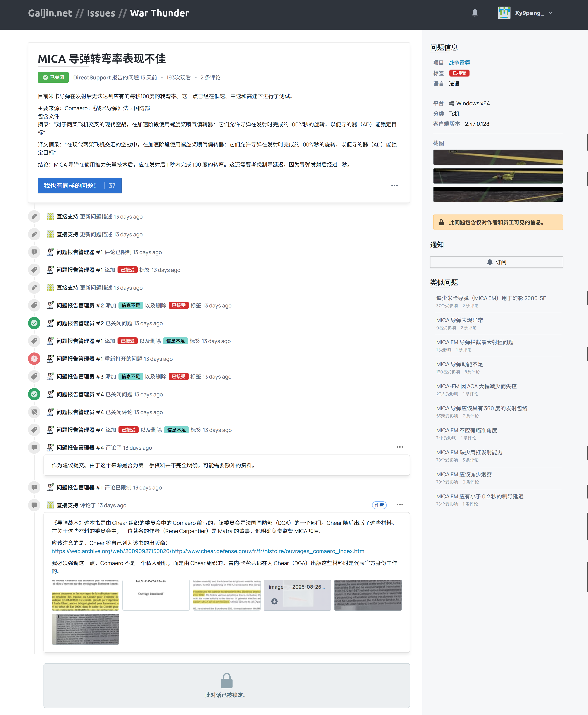588x715 pixels.
Task: Open the Ouvrage introductif attachment thumbnail
Action: [156, 595]
